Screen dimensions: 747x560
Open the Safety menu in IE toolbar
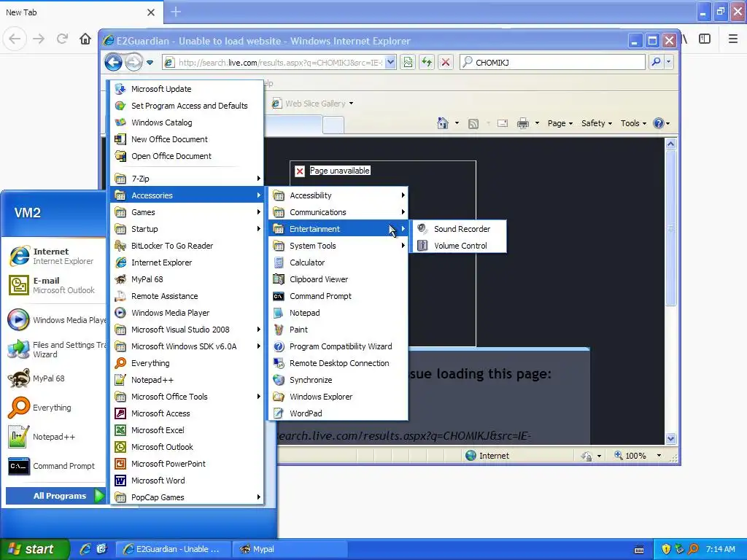[x=597, y=123]
